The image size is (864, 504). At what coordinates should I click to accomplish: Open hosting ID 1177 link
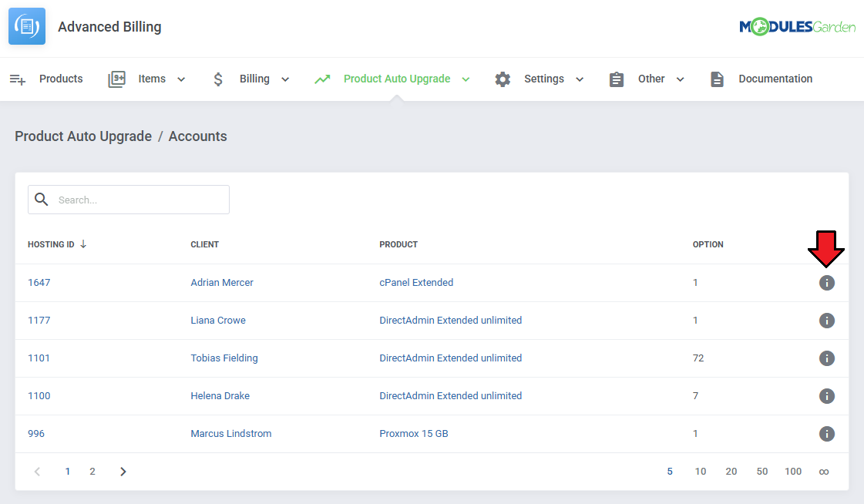click(x=39, y=321)
